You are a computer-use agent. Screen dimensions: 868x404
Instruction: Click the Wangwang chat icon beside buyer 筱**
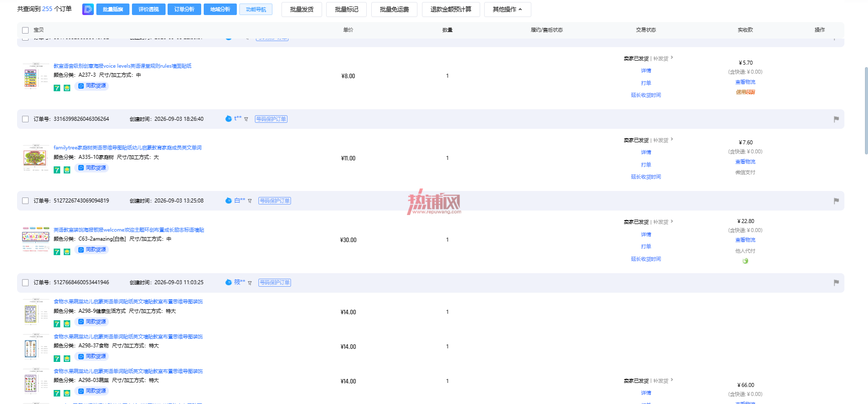coord(228,282)
